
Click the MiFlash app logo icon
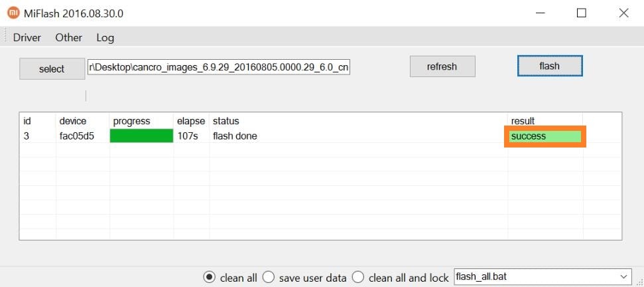point(13,13)
